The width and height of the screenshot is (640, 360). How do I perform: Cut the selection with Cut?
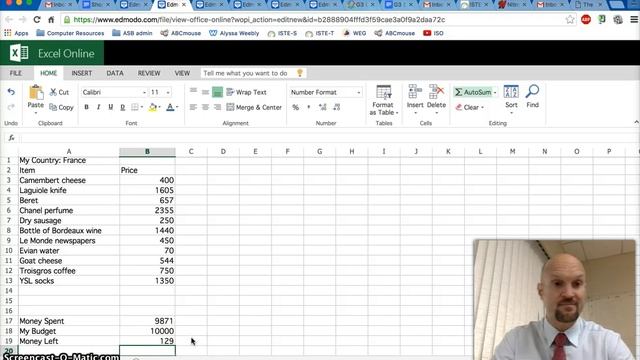(59, 92)
